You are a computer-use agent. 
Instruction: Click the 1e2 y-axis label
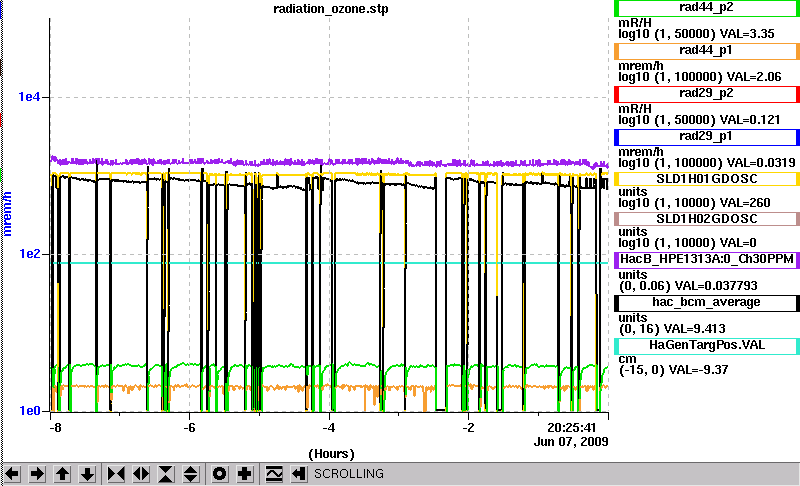[x=30, y=253]
